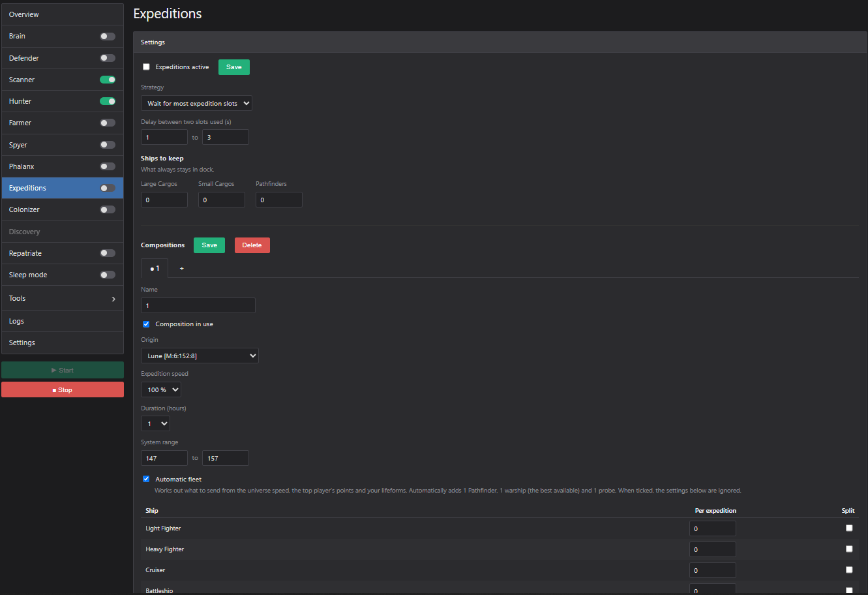Viewport: 868px width, 595px height.
Task: Expand the Tools menu chevron
Action: click(x=113, y=299)
